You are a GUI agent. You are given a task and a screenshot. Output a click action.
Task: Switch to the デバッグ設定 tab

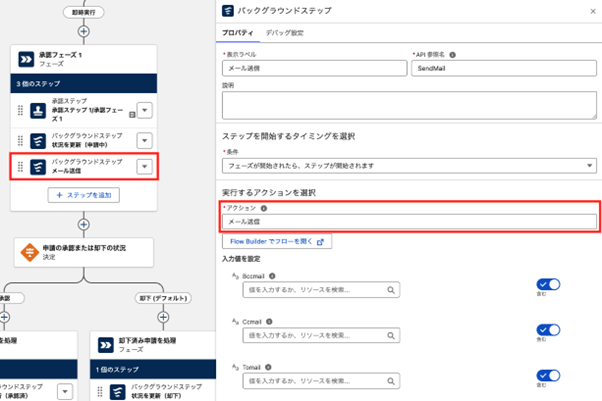click(x=283, y=33)
